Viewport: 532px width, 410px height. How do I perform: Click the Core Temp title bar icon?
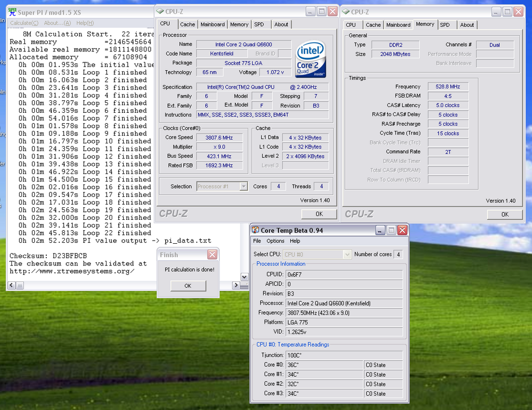coord(255,230)
